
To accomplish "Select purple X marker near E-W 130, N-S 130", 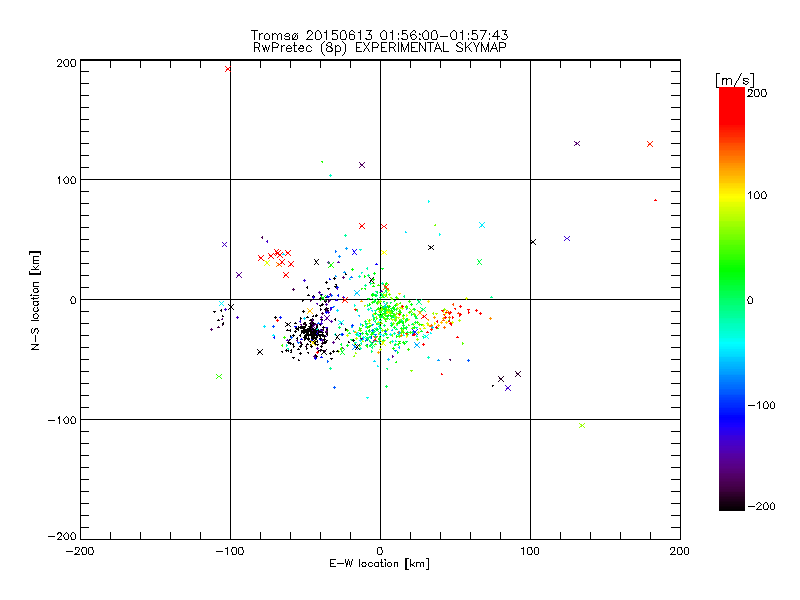I will 577,143.
